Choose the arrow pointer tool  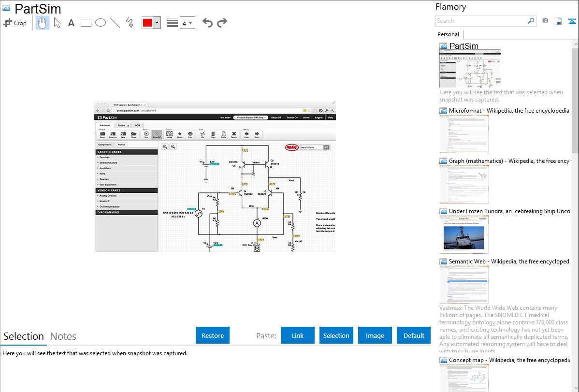coord(57,23)
